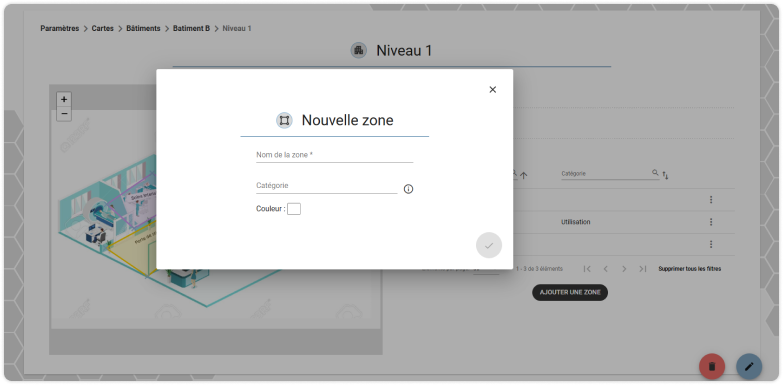This screenshot has width=783, height=385.
Task: Confirm new zone with the checkmark button
Action: (x=489, y=245)
